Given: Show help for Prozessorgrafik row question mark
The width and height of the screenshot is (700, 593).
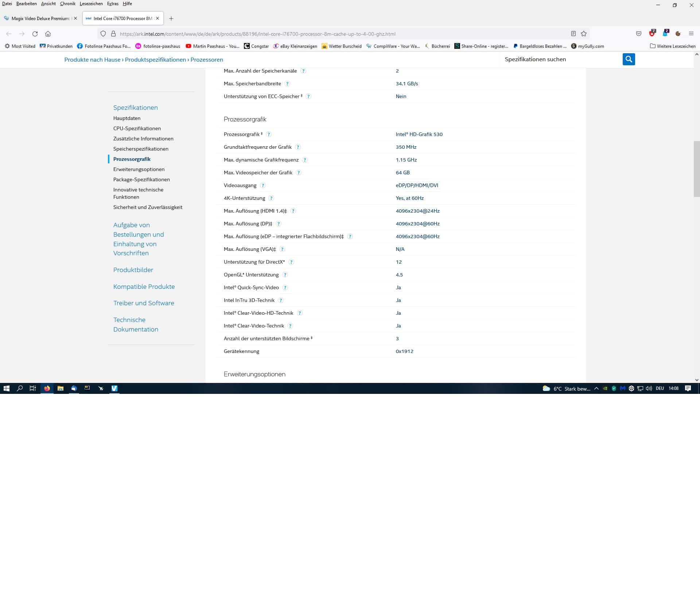Looking at the screenshot, I should pos(269,134).
